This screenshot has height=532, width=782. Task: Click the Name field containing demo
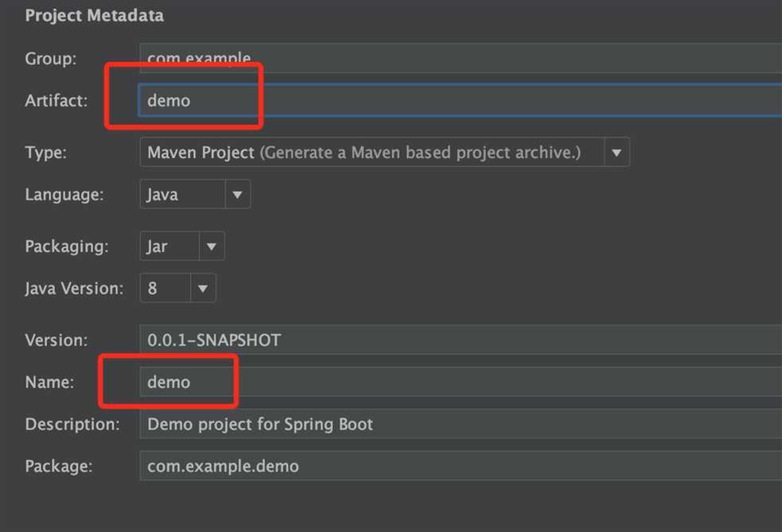[461, 382]
